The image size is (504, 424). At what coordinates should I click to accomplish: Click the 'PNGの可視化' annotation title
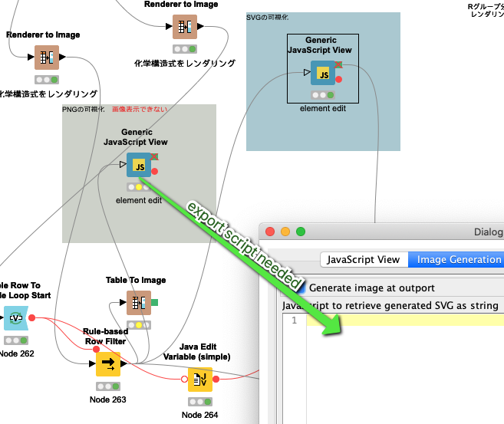pos(84,110)
